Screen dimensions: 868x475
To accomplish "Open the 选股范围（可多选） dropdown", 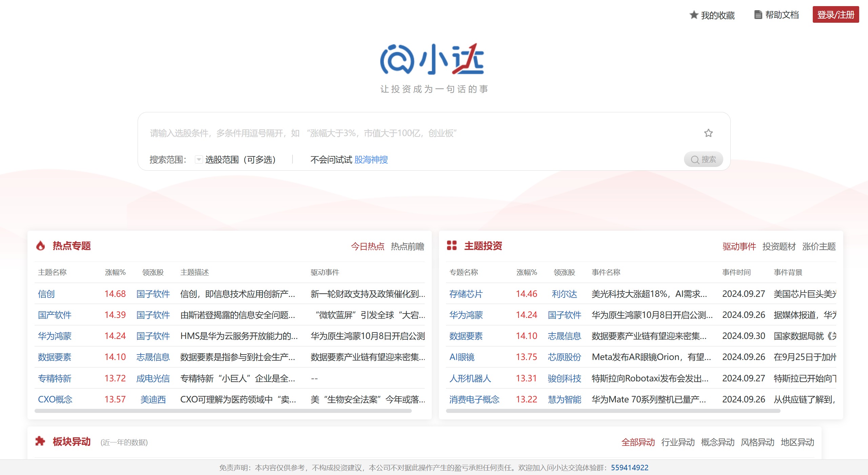I will point(241,159).
